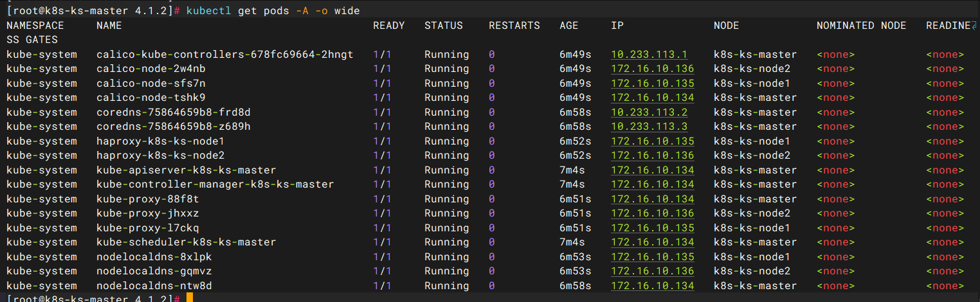Click pod name coredns-75864659b8-z689h
980x302 pixels.
(x=174, y=127)
